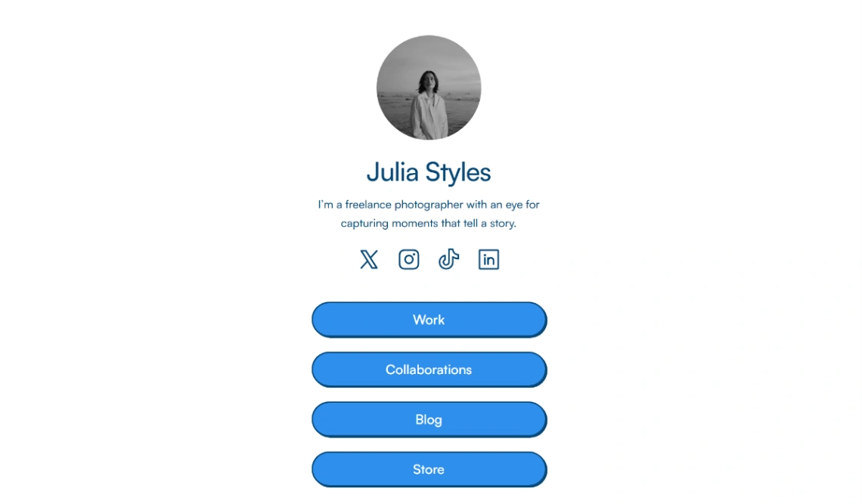Tap the camera-shaped Instagram logo

[x=408, y=259]
